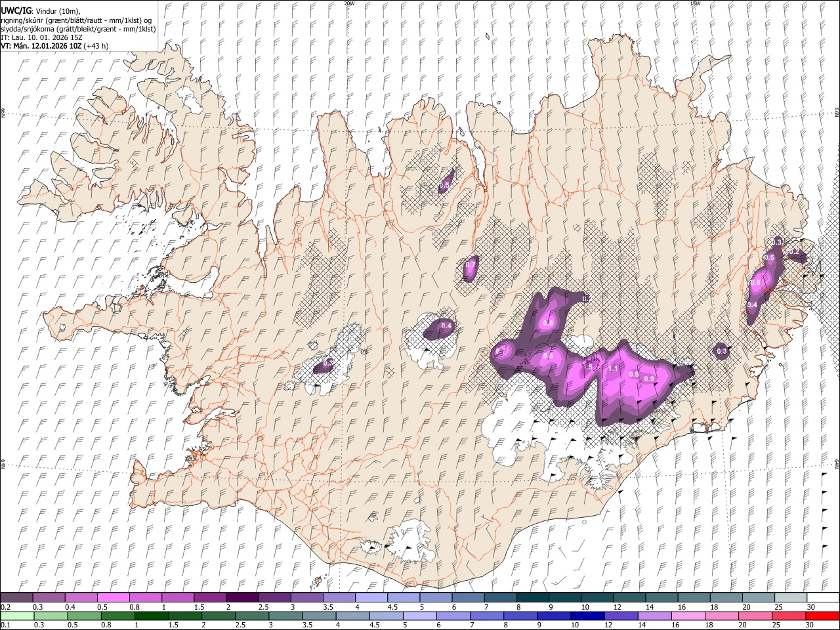The height and width of the screenshot is (630, 840).
Task: Click the white top-row swatch starting at 30
Action: [x=822, y=598]
